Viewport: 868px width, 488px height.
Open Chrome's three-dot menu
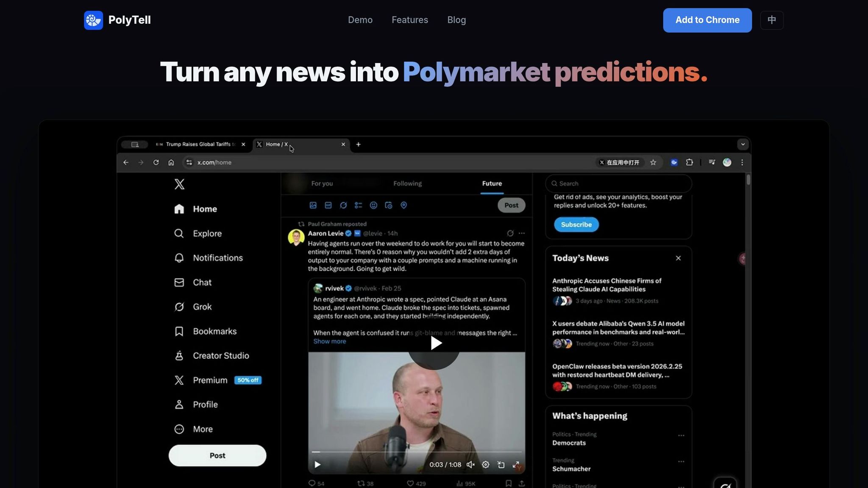[x=742, y=162]
